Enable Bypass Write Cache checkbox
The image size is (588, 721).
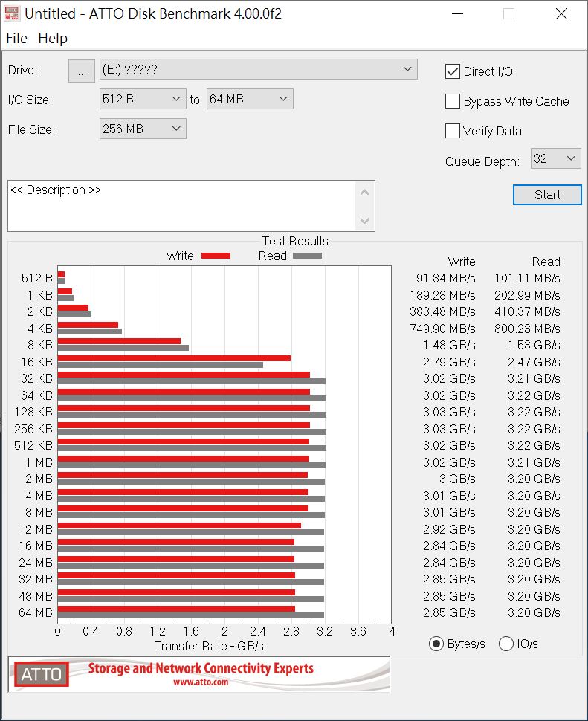coord(453,101)
